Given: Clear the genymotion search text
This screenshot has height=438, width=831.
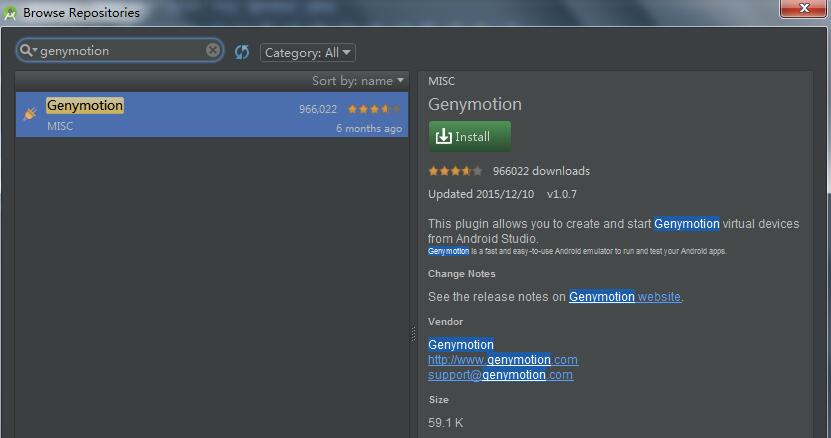Looking at the screenshot, I should (x=213, y=50).
